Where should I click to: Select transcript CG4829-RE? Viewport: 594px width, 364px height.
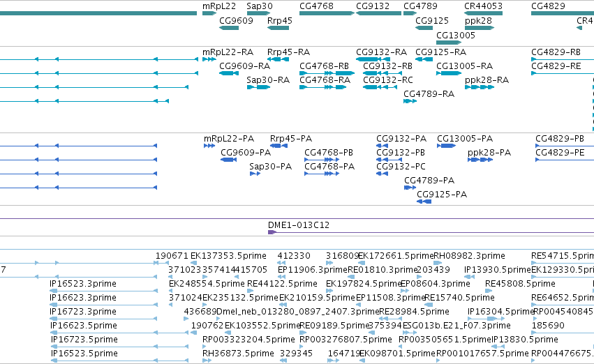tap(556, 66)
